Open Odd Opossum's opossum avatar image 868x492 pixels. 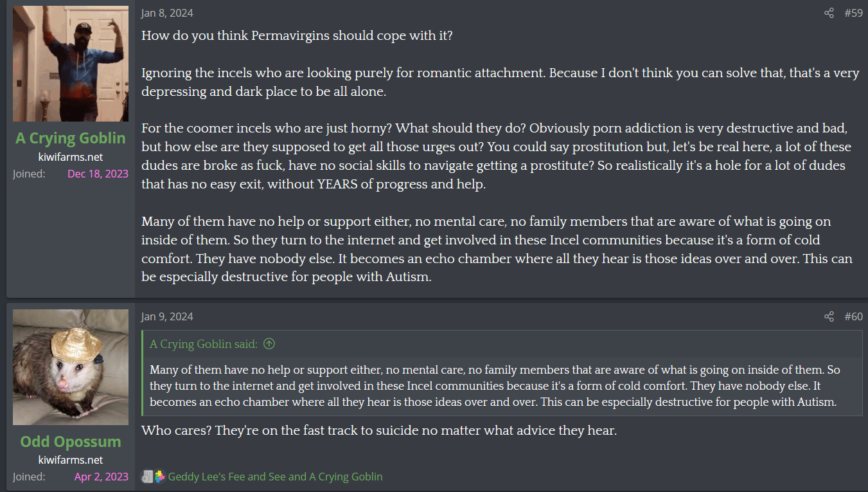point(71,367)
